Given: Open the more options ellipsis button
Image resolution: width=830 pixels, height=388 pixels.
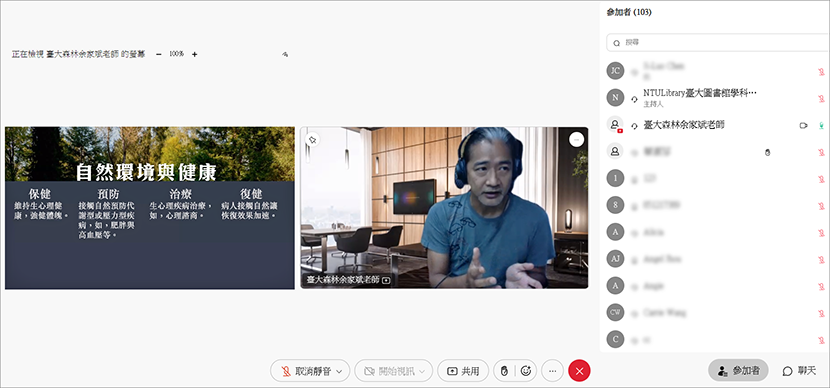Looking at the screenshot, I should tap(553, 371).
